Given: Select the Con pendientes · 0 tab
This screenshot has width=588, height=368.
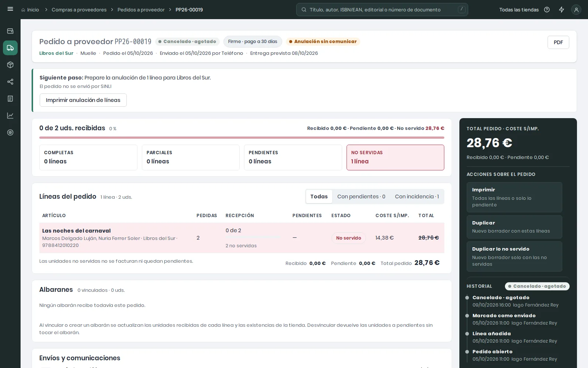Looking at the screenshot, I should [361, 197].
